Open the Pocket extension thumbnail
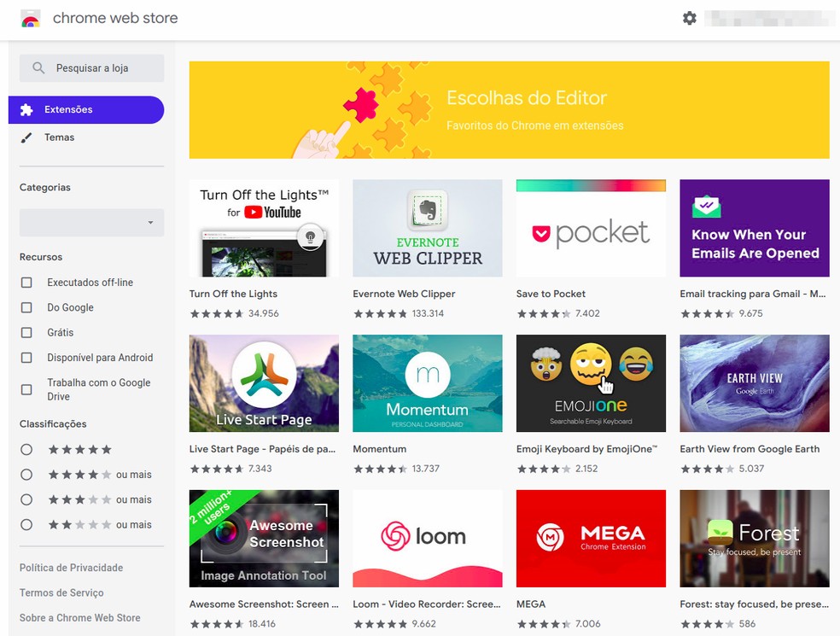This screenshot has width=840, height=636. [591, 228]
